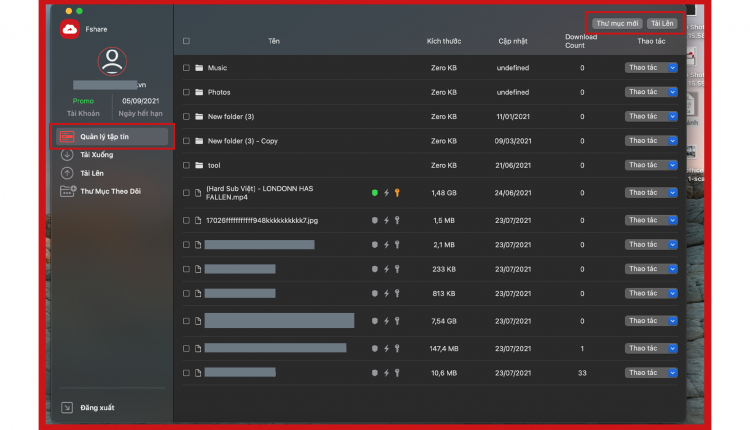Sort by the Tên column header
This screenshot has width=750, height=430.
point(274,41)
